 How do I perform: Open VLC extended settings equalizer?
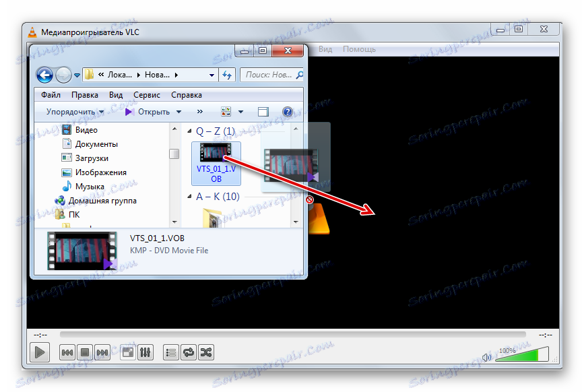(x=145, y=352)
